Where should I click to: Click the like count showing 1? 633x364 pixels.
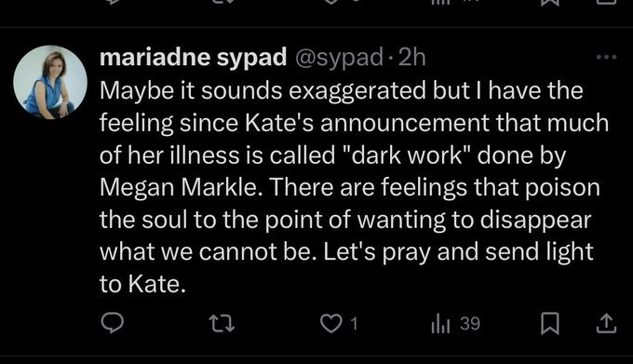[354, 324]
